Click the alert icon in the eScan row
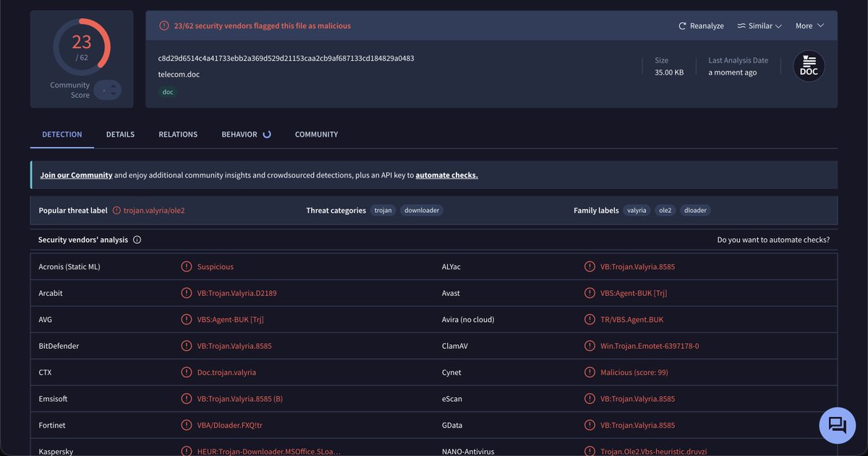The width and height of the screenshot is (868, 456). click(590, 399)
